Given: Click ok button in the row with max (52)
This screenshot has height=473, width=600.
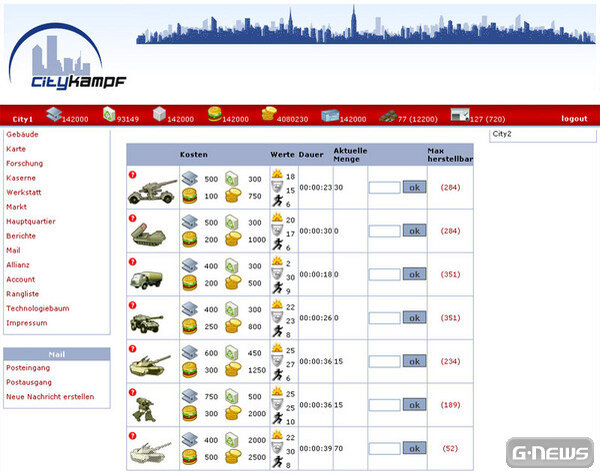Looking at the screenshot, I should (x=414, y=449).
